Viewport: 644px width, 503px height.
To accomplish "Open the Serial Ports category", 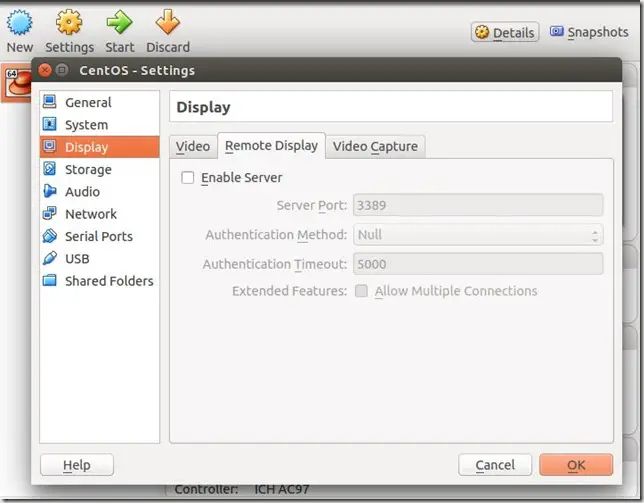I will (98, 236).
